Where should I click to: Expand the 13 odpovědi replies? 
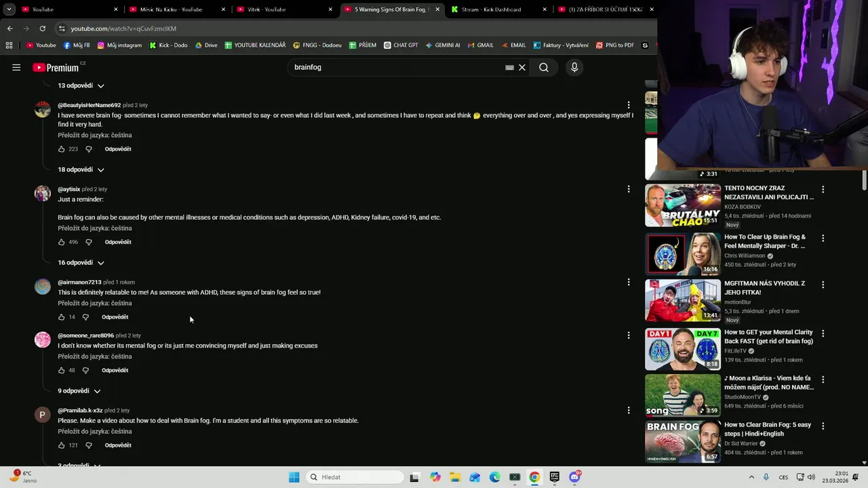click(x=81, y=86)
